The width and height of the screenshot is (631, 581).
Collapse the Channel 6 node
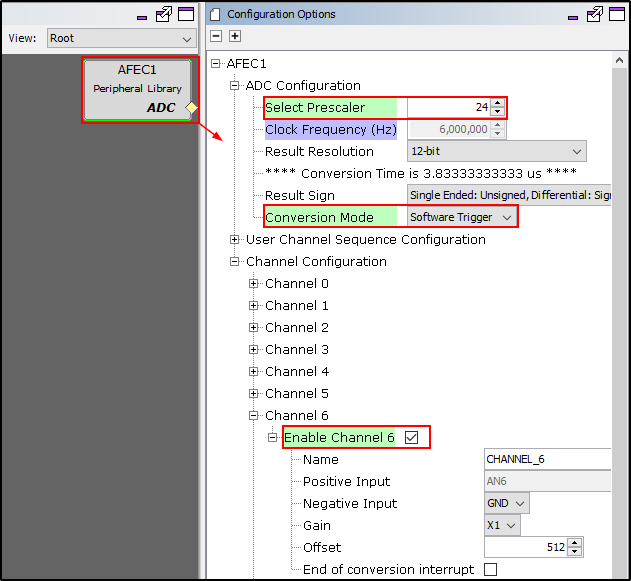click(254, 416)
